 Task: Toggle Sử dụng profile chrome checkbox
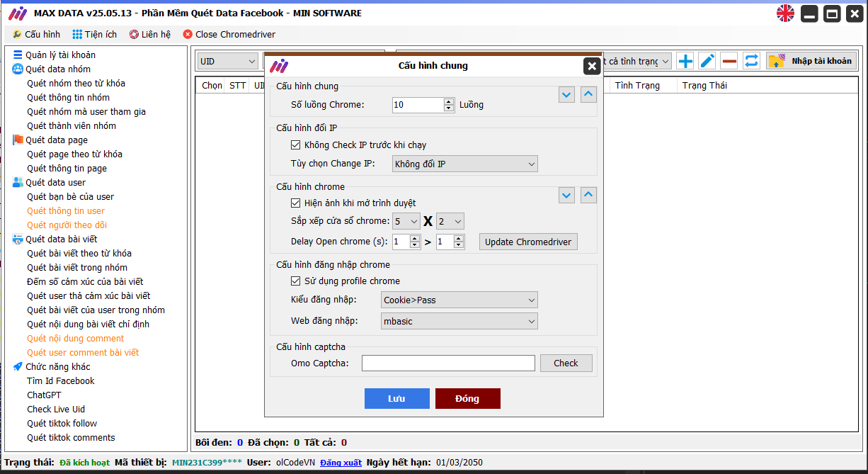[x=296, y=281]
